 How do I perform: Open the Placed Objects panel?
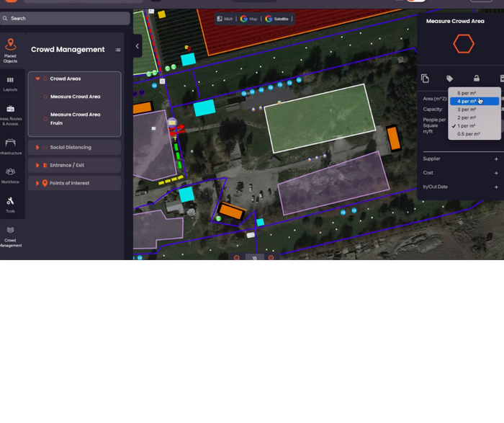click(x=10, y=50)
